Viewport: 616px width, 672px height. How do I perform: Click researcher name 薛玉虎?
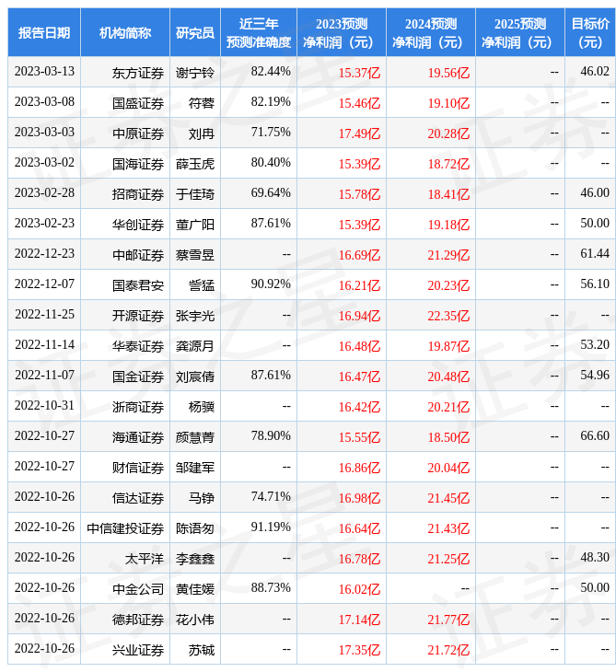tap(195, 164)
